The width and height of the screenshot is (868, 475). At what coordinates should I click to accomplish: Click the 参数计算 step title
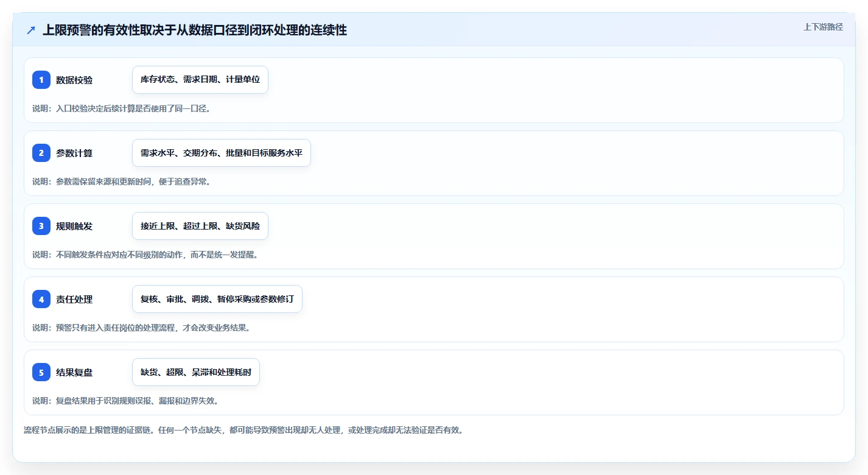(x=74, y=153)
